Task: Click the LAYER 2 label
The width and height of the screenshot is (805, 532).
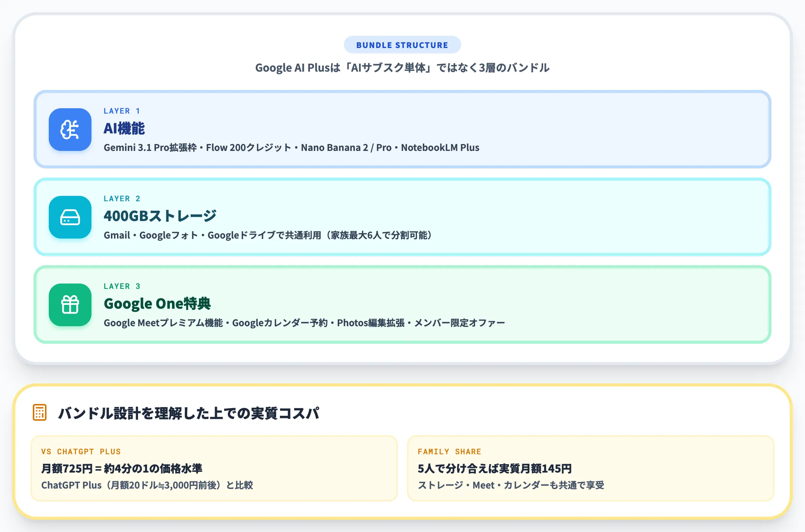Action: [x=122, y=199]
